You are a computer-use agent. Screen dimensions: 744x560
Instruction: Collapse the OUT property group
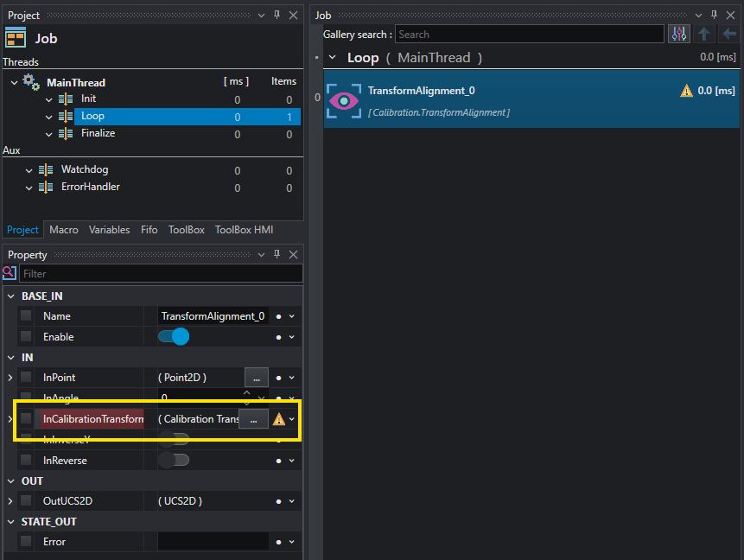click(11, 481)
